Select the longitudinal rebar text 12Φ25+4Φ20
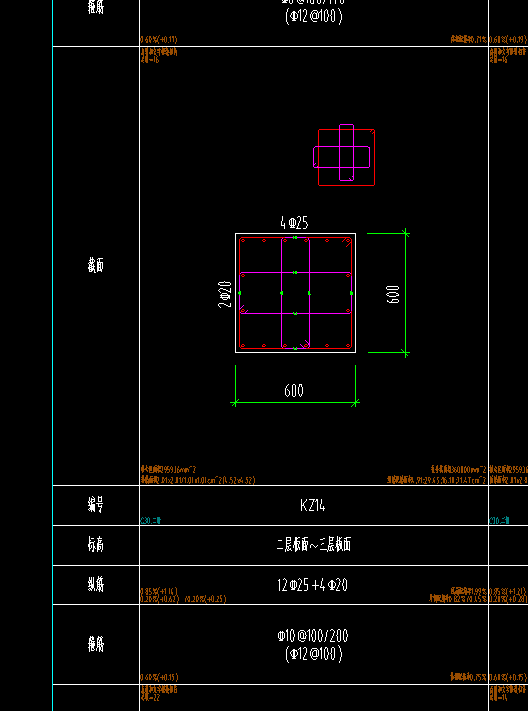The image size is (528, 711). pyautogui.click(x=313, y=585)
